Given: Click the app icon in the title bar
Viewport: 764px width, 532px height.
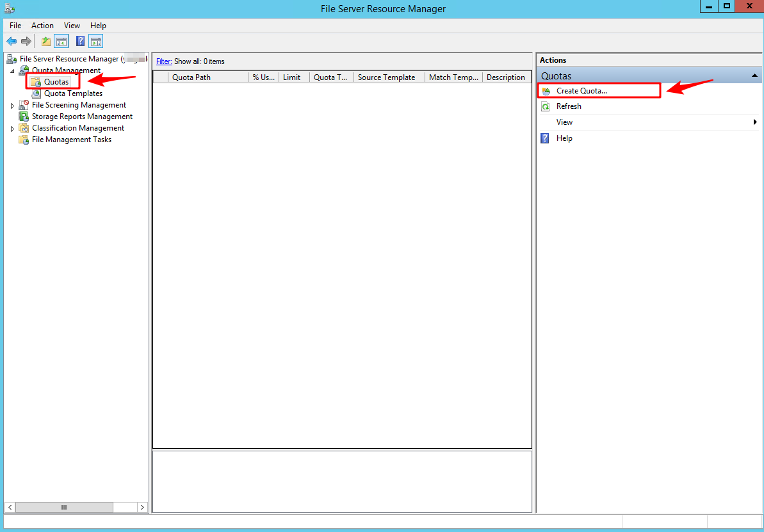Looking at the screenshot, I should click(8, 7).
